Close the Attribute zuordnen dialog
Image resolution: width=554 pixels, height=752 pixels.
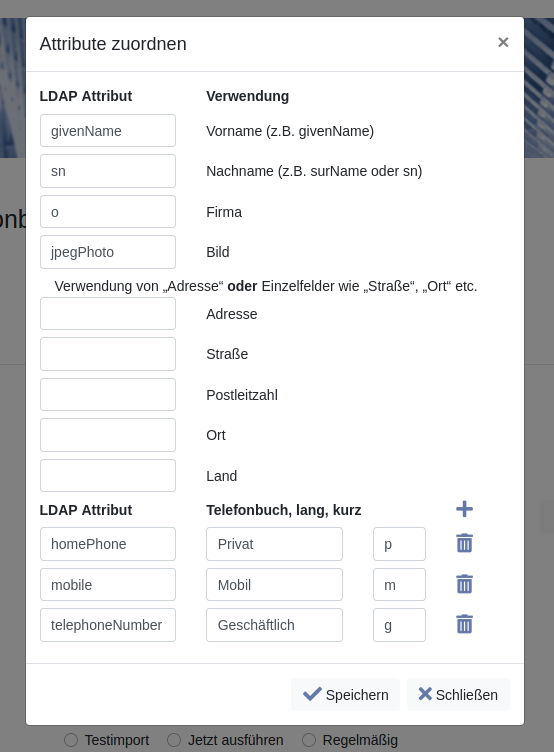pyautogui.click(x=503, y=43)
